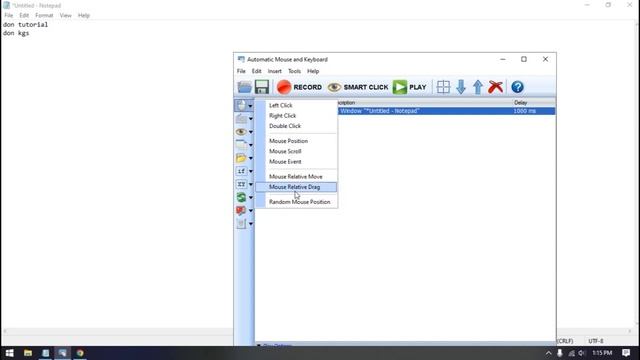Open File Explorer from the taskbar
The width and height of the screenshot is (640, 360).
coord(28,353)
